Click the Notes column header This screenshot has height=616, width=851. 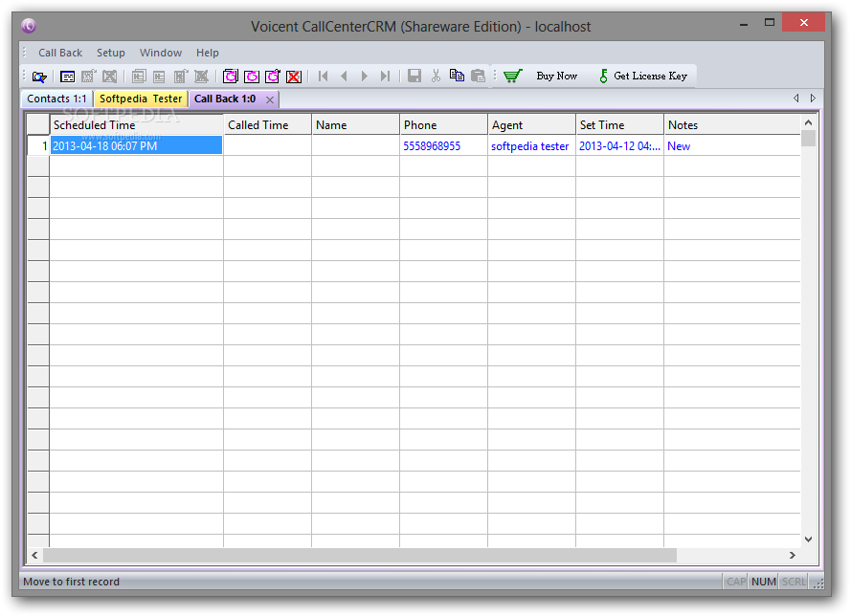click(732, 124)
